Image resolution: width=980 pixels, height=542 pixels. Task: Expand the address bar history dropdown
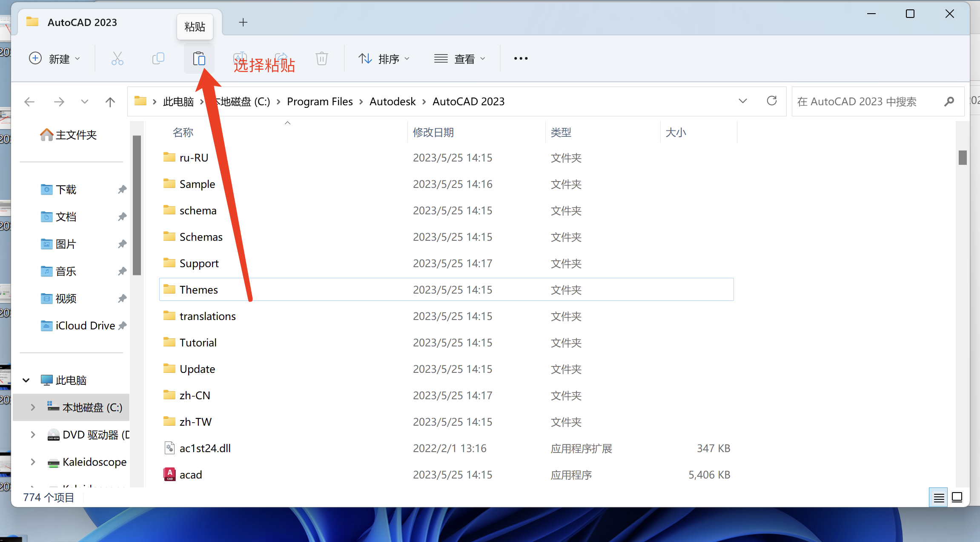click(x=743, y=101)
